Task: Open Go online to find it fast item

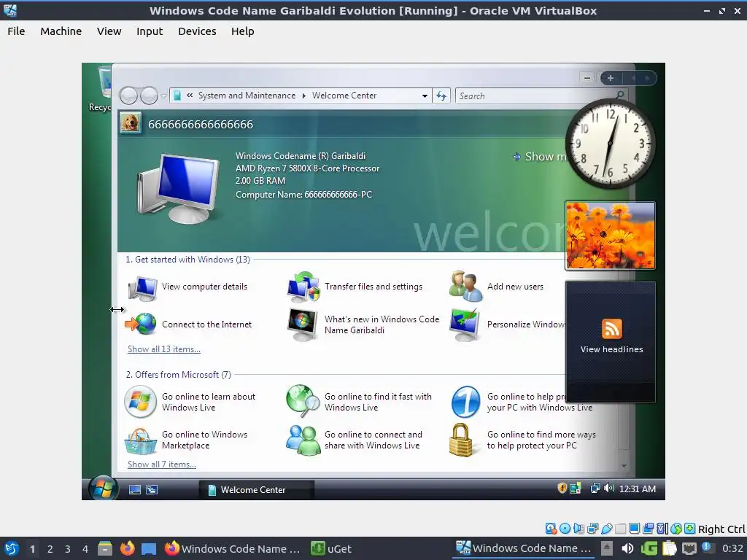Action: [359, 402]
